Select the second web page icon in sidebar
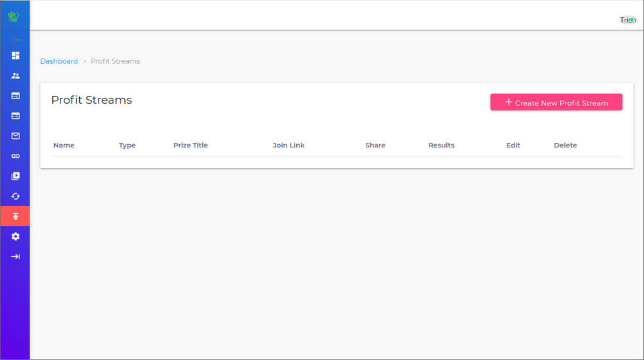 [x=15, y=116]
